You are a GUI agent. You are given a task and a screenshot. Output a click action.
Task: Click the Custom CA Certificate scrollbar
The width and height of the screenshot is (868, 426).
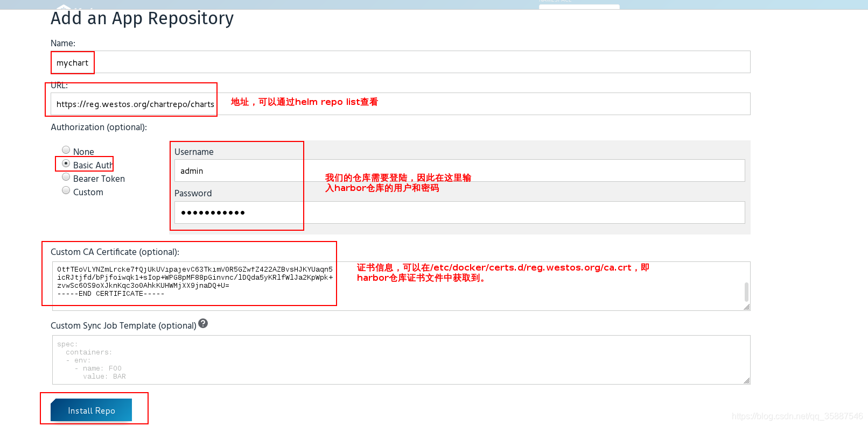click(x=746, y=292)
